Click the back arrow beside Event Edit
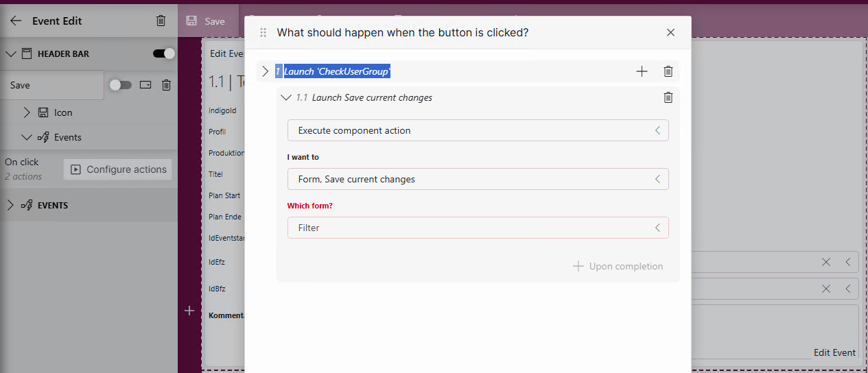 coord(16,21)
